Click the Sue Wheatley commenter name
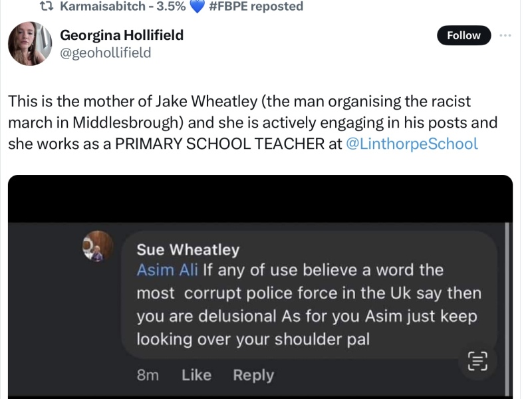The width and height of the screenshot is (532, 399). tap(188, 249)
